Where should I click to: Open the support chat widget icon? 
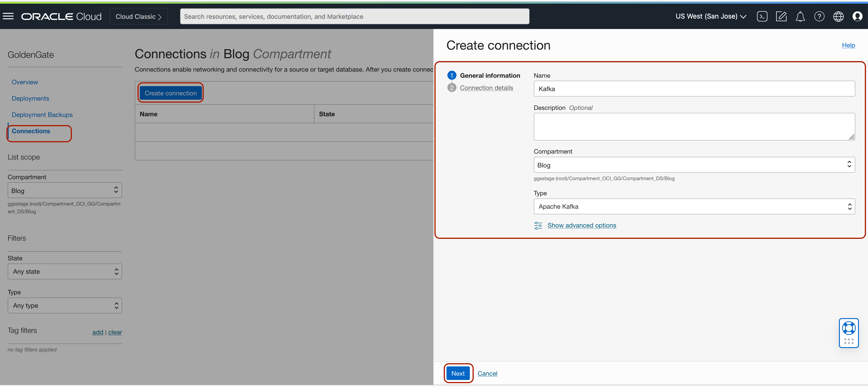click(x=849, y=333)
